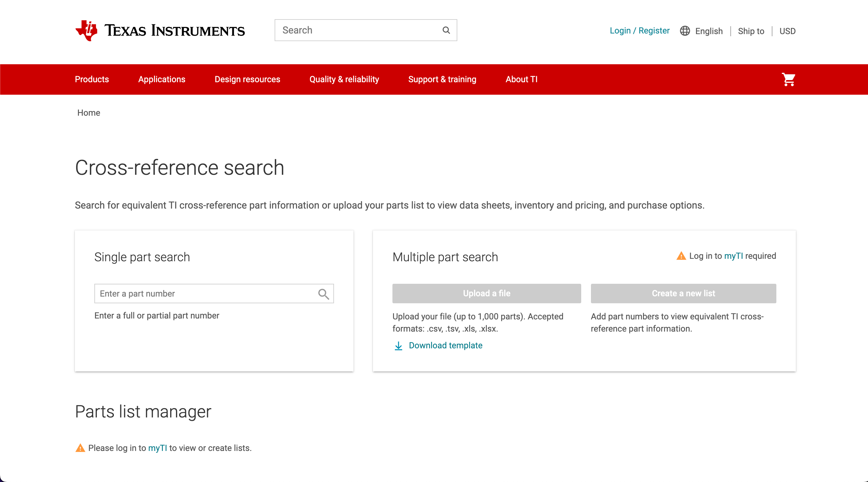This screenshot has width=868, height=482.
Task: Click the Create a new list button
Action: click(x=683, y=294)
